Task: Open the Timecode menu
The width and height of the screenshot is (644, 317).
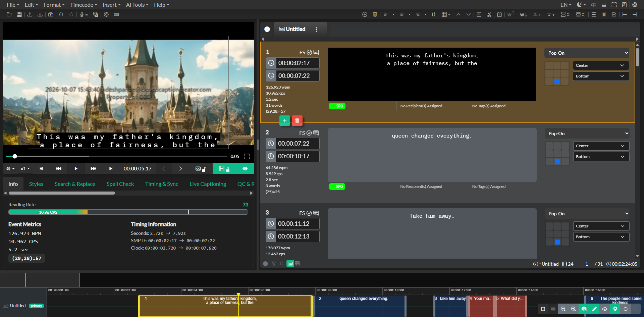Action: click(84, 5)
